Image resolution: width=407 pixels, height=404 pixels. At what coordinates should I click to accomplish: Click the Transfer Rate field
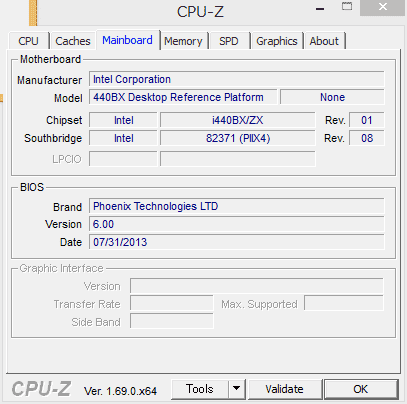point(172,304)
